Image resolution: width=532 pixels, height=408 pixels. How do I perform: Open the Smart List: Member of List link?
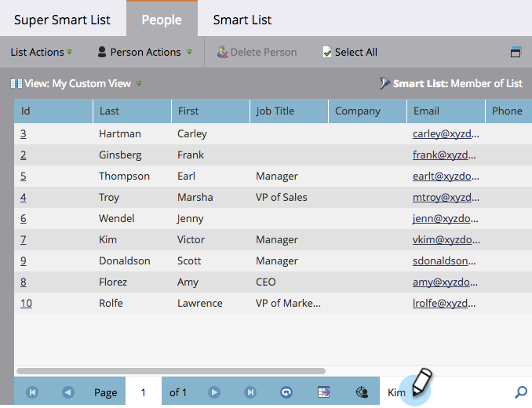[x=451, y=83]
